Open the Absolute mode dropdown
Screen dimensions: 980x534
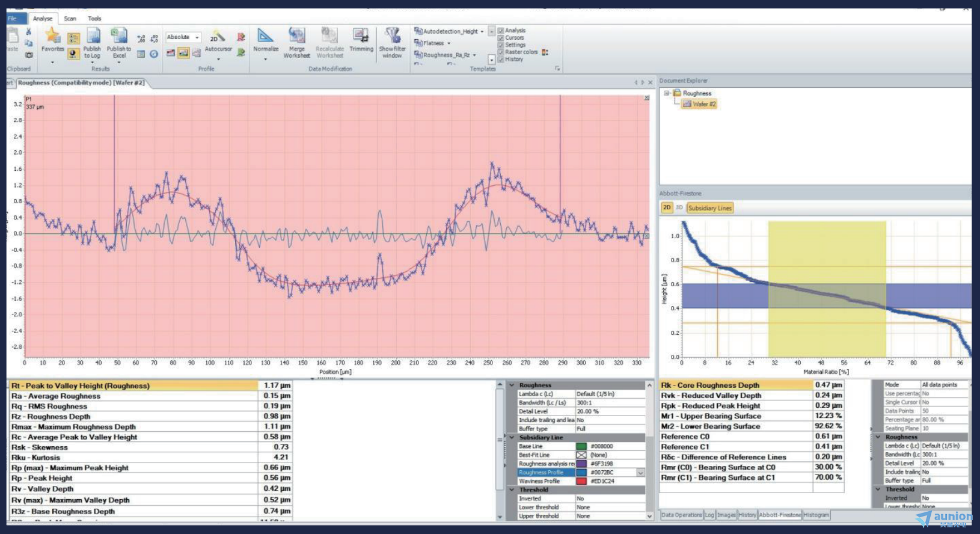pyautogui.click(x=197, y=37)
